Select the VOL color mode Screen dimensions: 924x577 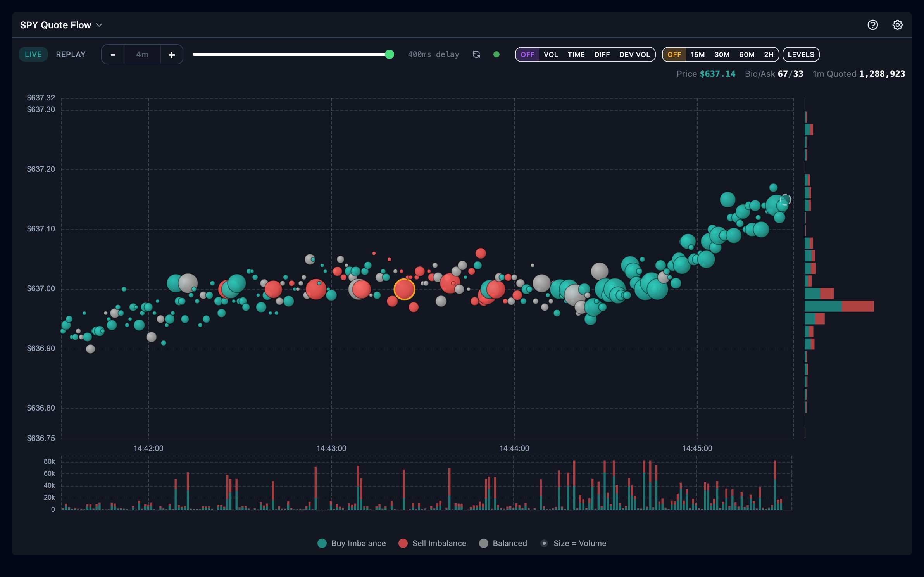pos(551,55)
